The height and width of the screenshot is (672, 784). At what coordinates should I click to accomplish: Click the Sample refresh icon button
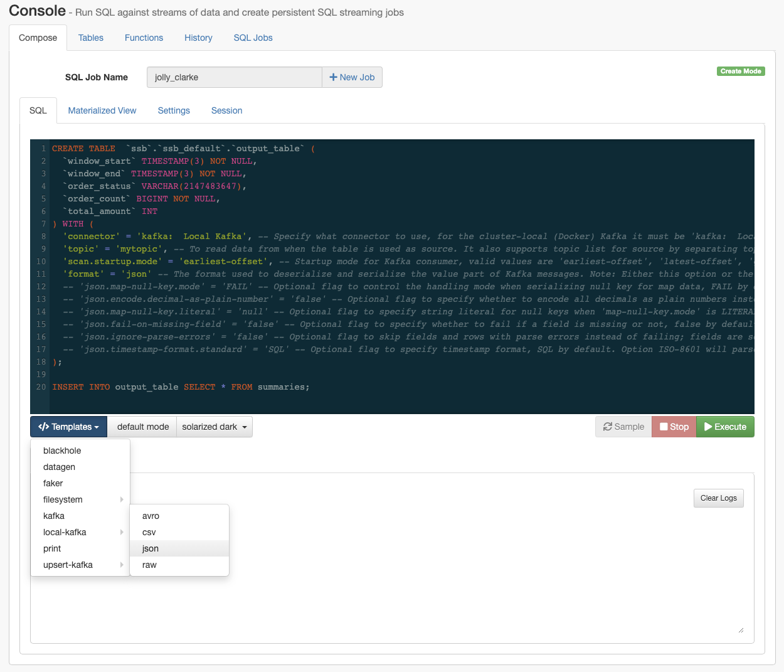tap(607, 427)
